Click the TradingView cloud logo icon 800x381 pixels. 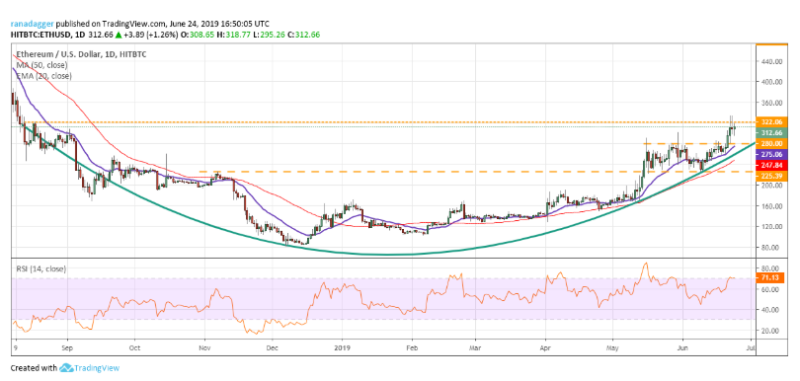[66, 367]
